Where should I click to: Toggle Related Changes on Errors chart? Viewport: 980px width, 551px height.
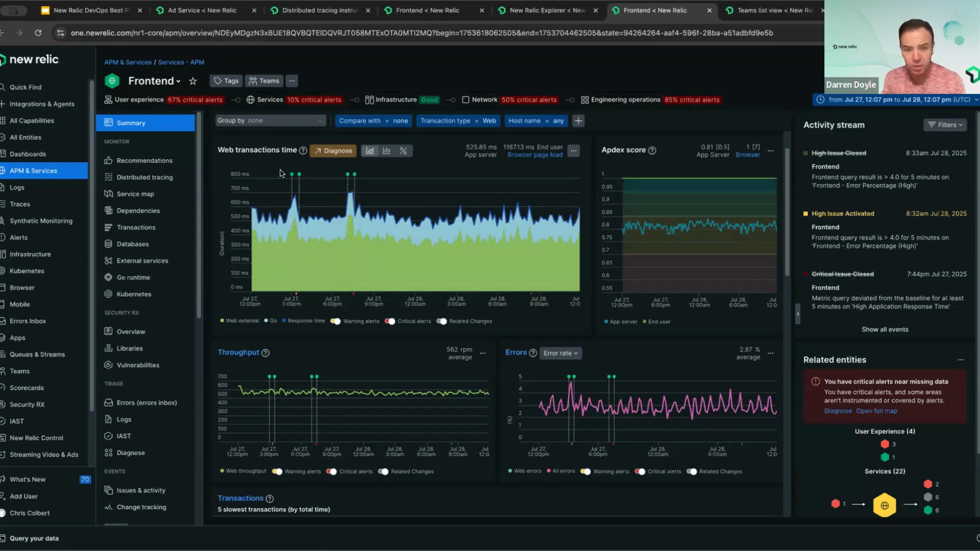692,472
